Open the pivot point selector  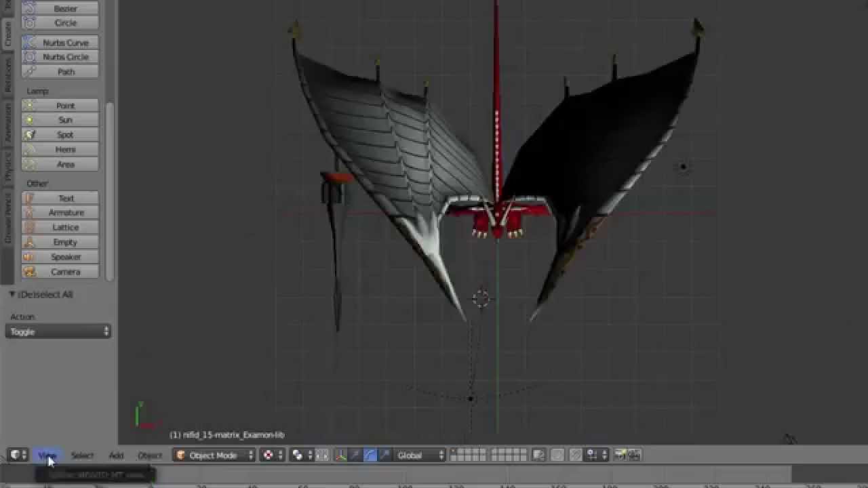coord(302,455)
